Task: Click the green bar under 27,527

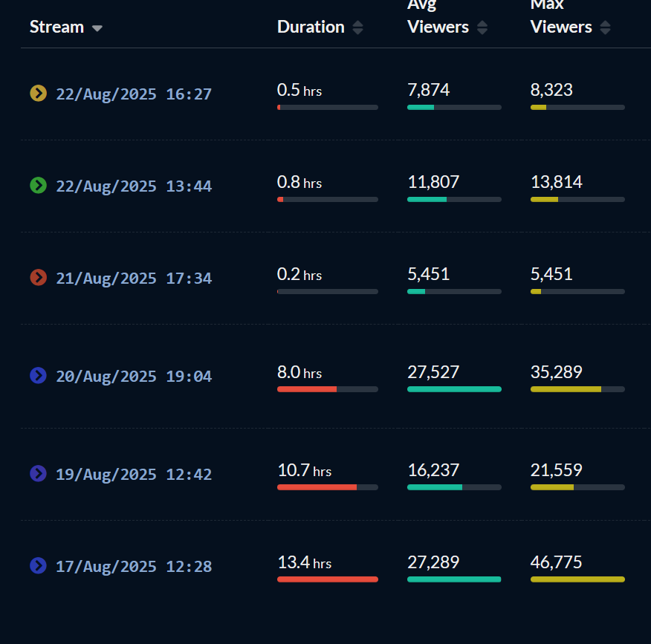Action: (x=454, y=389)
